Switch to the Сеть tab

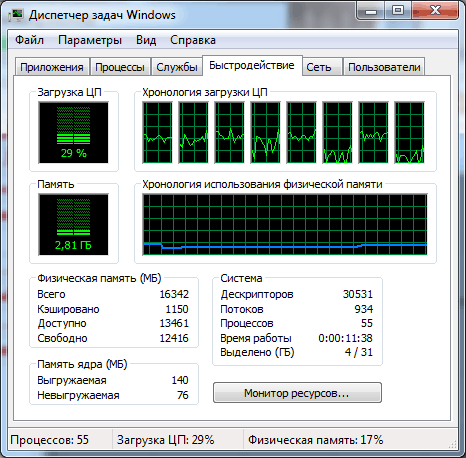coord(319,67)
